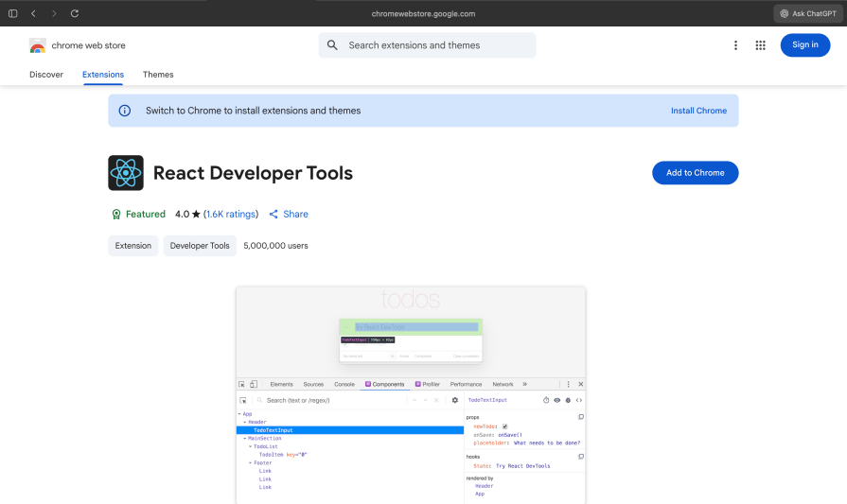Click the view source angle-brackets icon
The height and width of the screenshot is (504, 847).
tap(579, 400)
